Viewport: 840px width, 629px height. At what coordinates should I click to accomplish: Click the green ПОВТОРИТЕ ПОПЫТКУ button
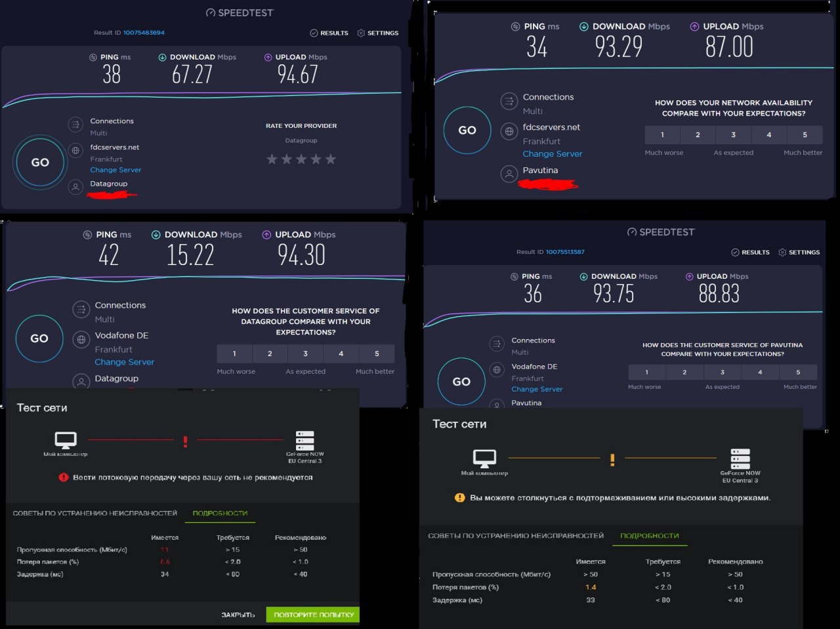click(314, 615)
